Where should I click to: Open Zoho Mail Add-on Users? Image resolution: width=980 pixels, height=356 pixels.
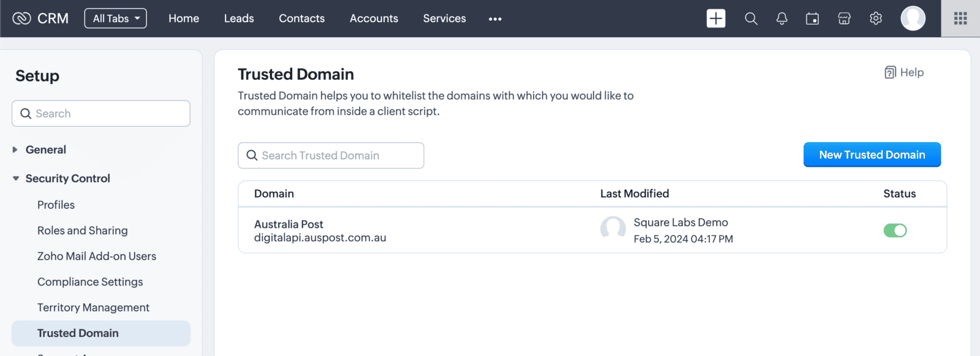[97, 256]
